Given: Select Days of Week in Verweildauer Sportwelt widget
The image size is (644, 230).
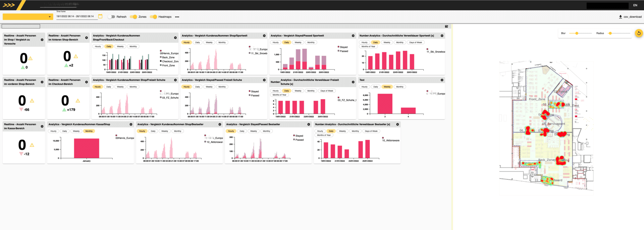Looking at the screenshot, I should click(415, 43).
